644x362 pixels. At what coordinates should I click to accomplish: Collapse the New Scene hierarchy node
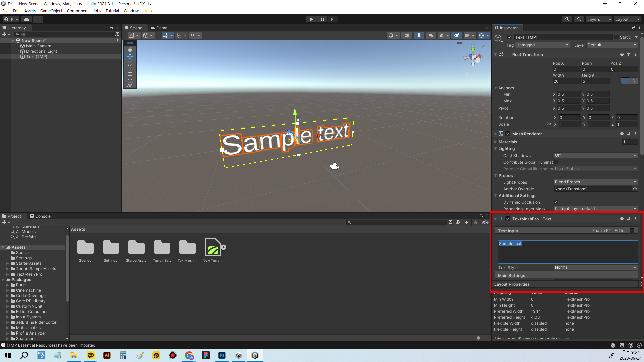(13, 41)
